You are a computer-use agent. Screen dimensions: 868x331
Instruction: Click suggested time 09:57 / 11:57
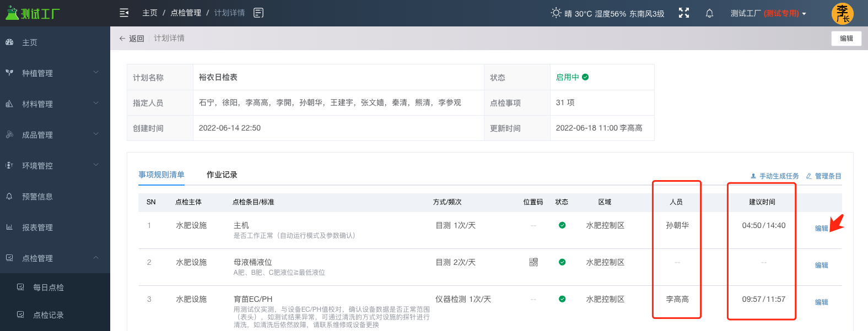[764, 299]
